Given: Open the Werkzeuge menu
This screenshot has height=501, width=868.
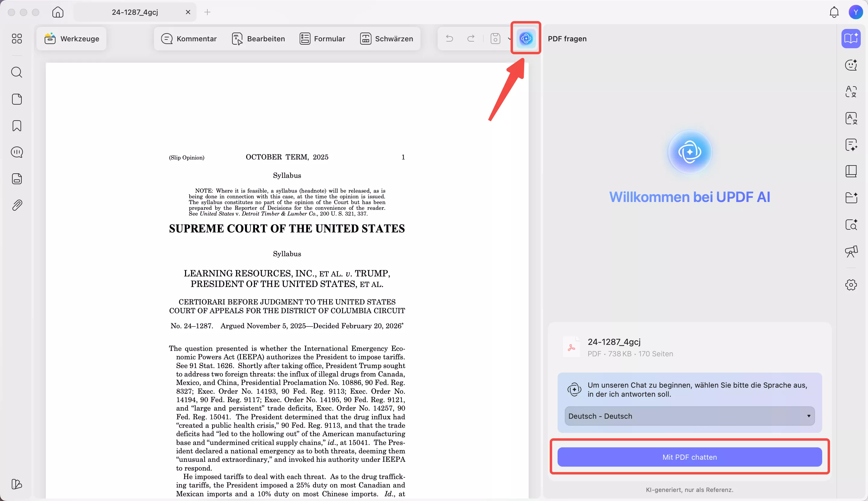Looking at the screenshot, I should [71, 39].
